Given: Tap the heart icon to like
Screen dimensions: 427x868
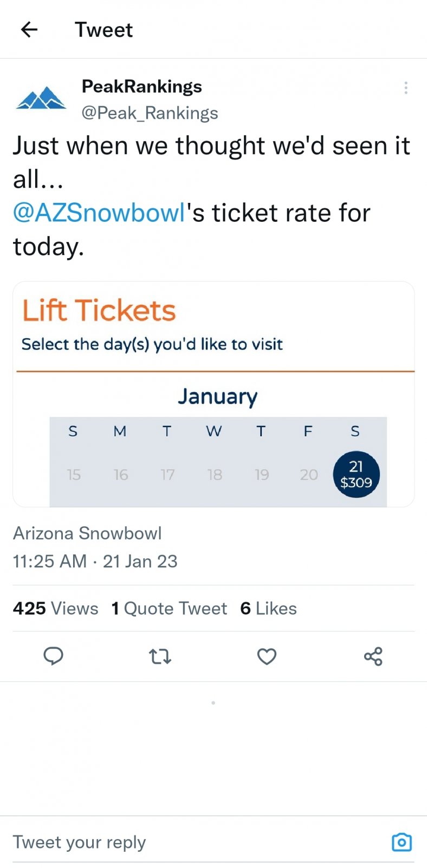Looking at the screenshot, I should coord(267,656).
